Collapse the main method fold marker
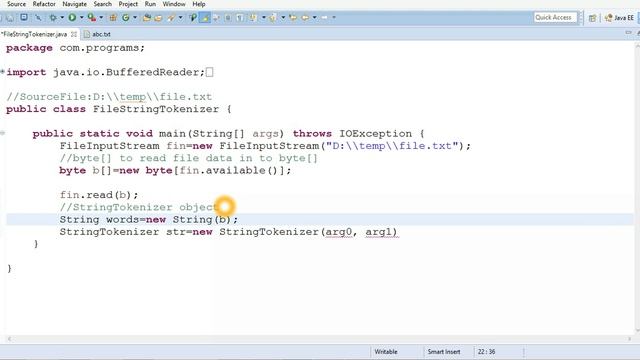640x360 pixels. click(3, 133)
